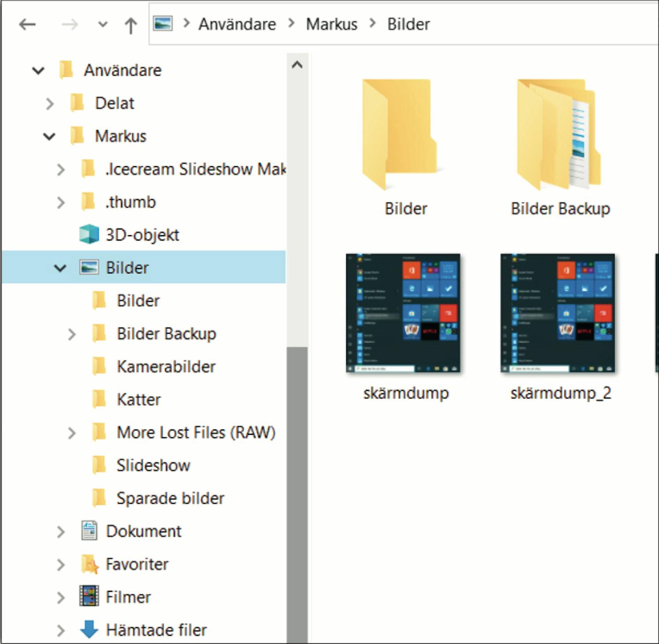
Task: Click the Bilder pictures library icon in tree
Action: coord(89,267)
